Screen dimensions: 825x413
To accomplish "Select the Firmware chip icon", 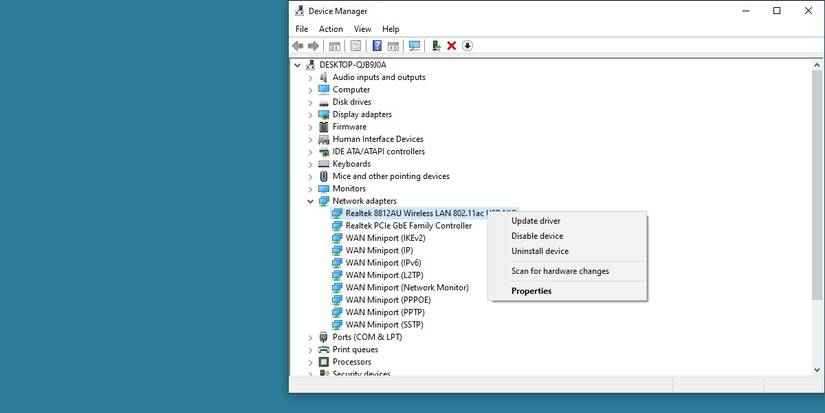I will [x=324, y=127].
